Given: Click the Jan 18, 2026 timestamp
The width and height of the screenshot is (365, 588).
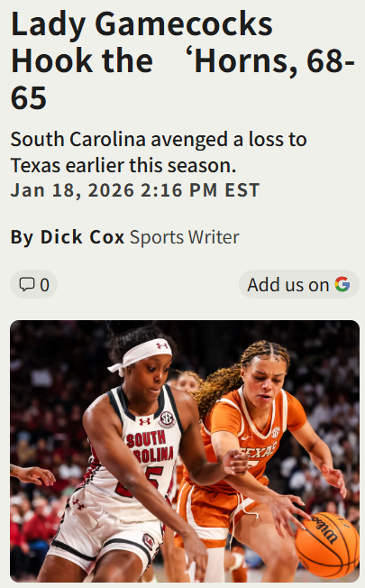Looking at the screenshot, I should point(135,190).
